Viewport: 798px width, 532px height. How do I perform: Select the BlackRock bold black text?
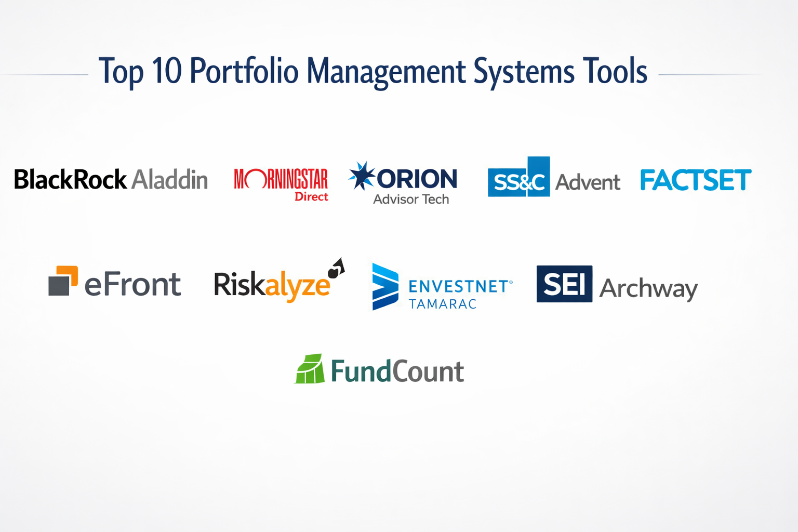pyautogui.click(x=70, y=180)
